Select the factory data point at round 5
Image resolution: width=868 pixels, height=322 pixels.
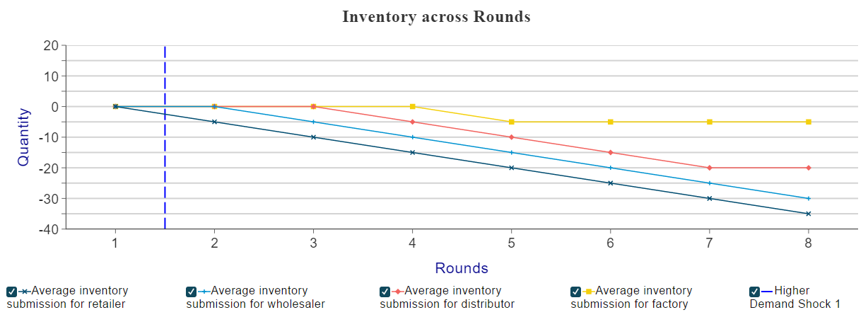[x=511, y=122]
